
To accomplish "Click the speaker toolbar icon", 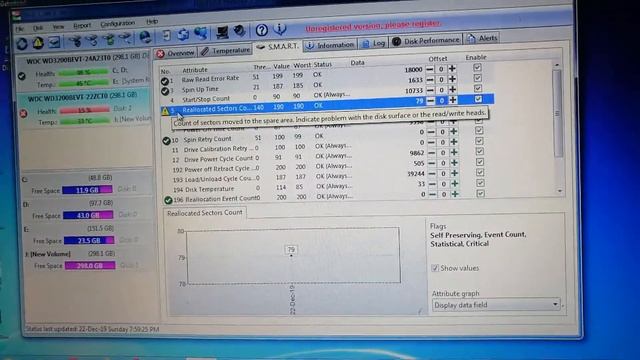I will coord(239,31).
